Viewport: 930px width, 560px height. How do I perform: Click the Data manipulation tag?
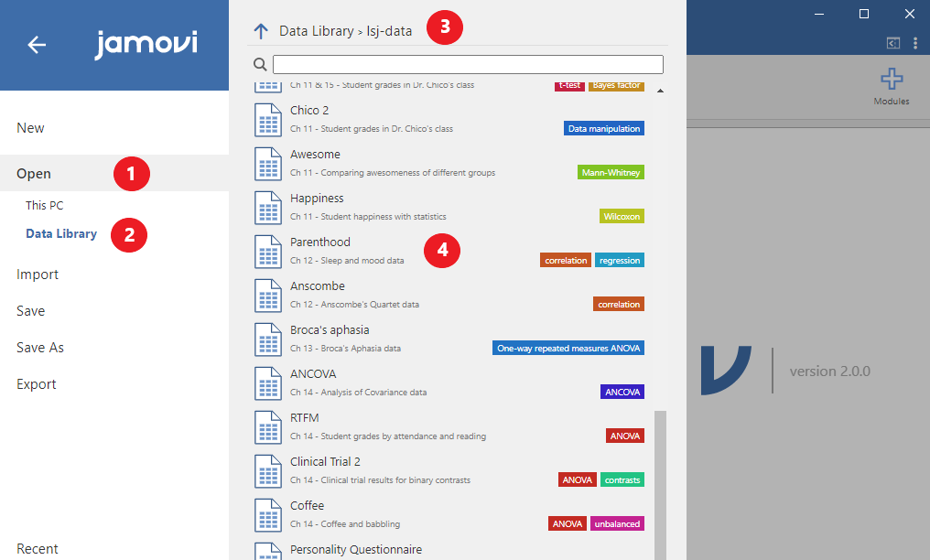[x=604, y=129]
